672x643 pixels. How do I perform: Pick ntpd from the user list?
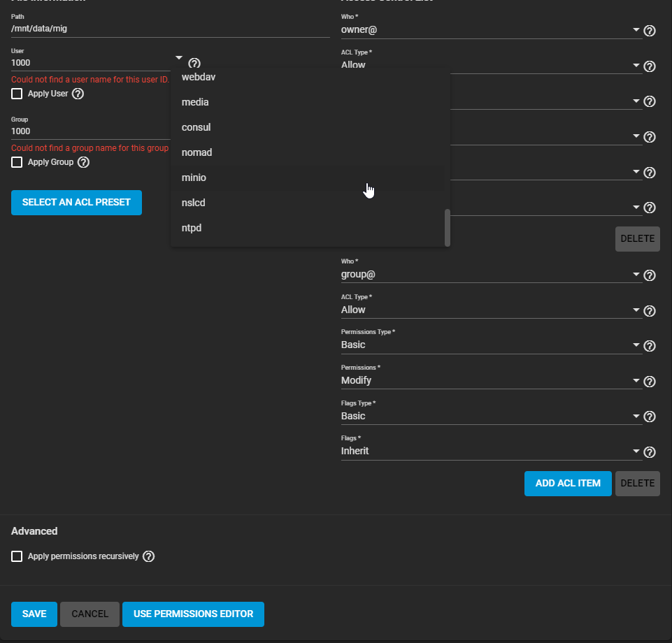tap(307, 228)
